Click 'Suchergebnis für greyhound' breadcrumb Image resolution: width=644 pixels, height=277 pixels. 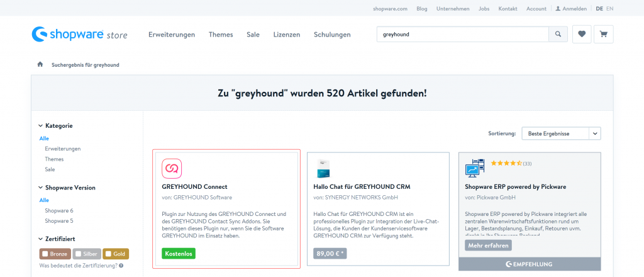86,65
